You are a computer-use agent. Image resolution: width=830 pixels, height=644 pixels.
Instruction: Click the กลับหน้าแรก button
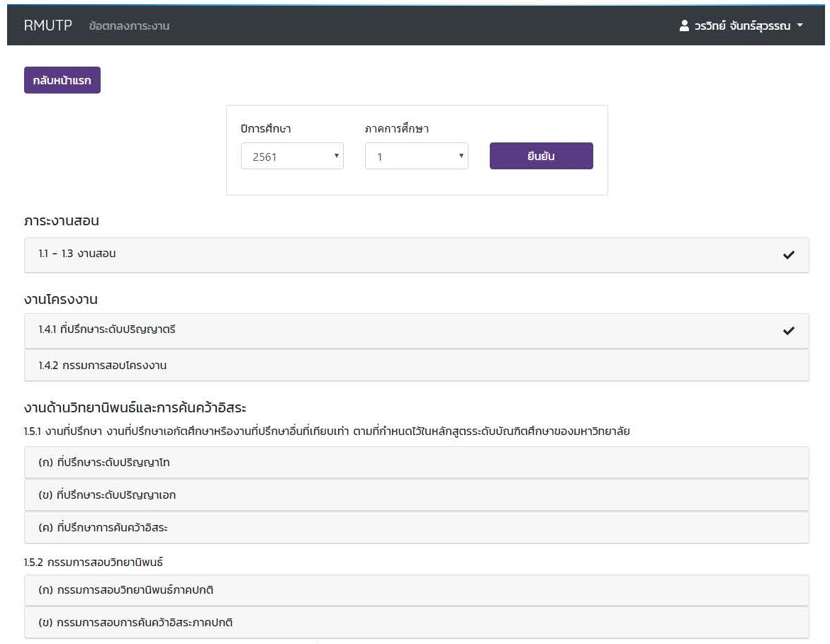click(62, 81)
